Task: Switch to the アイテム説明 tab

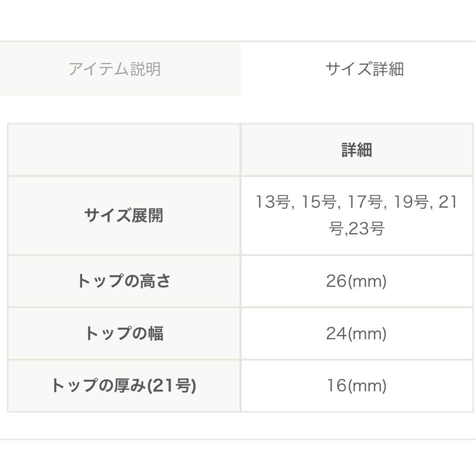Action: click(114, 69)
